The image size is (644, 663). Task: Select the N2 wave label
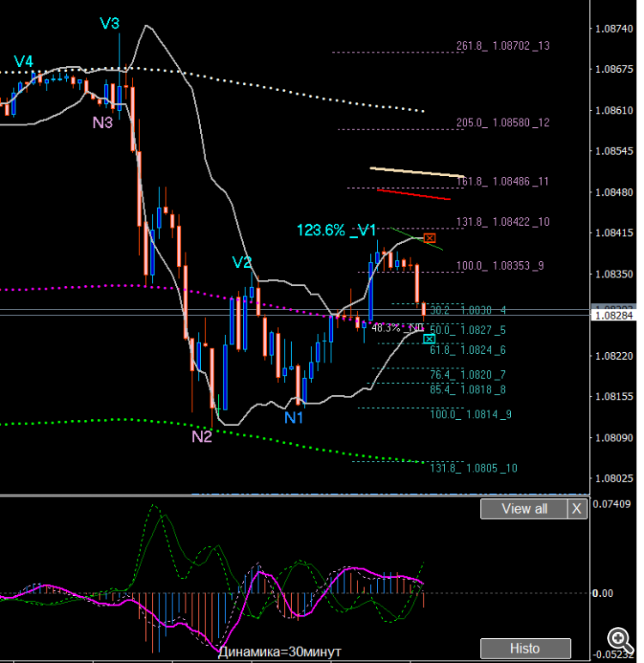[x=202, y=436]
